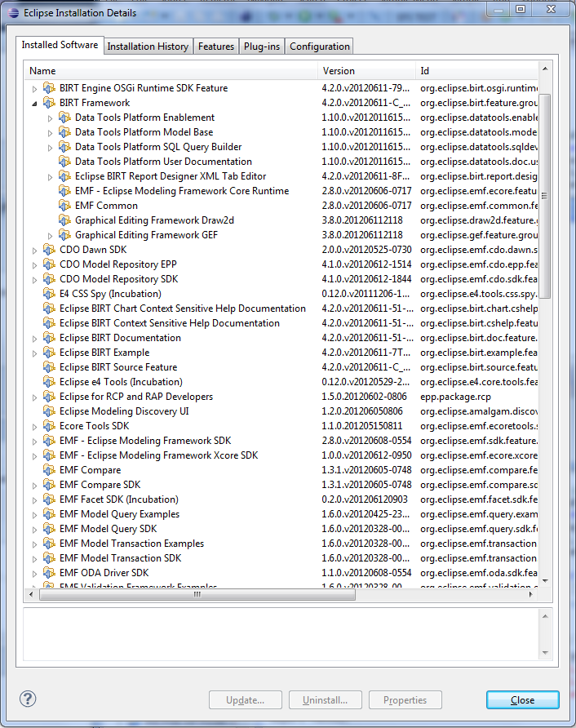Click the Eclipse BIRT Example icon
The height and width of the screenshot is (728, 576).
[x=49, y=353]
